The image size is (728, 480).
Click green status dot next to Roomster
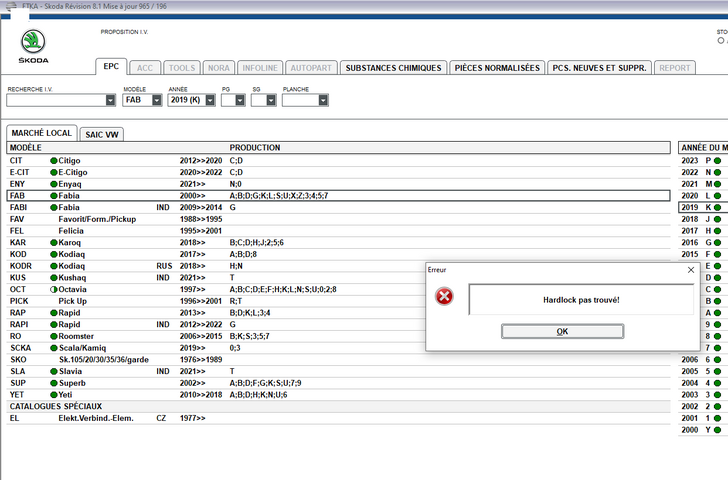(x=54, y=336)
